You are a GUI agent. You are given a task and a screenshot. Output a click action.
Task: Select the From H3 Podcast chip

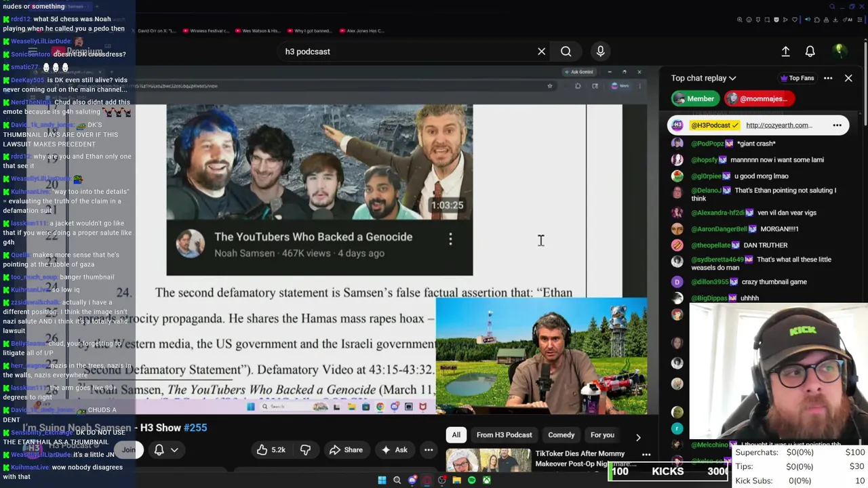click(x=504, y=435)
